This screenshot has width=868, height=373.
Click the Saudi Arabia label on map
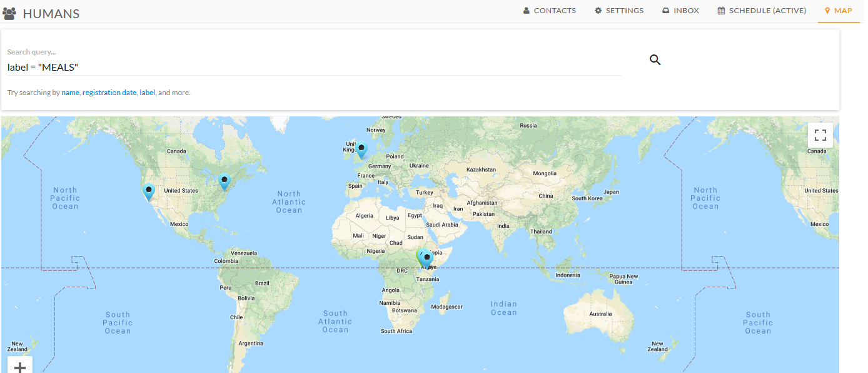pos(442,225)
